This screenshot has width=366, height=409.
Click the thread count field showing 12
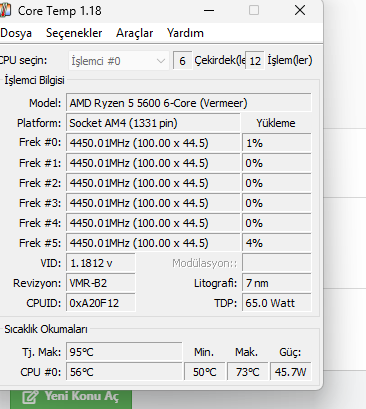click(x=255, y=61)
